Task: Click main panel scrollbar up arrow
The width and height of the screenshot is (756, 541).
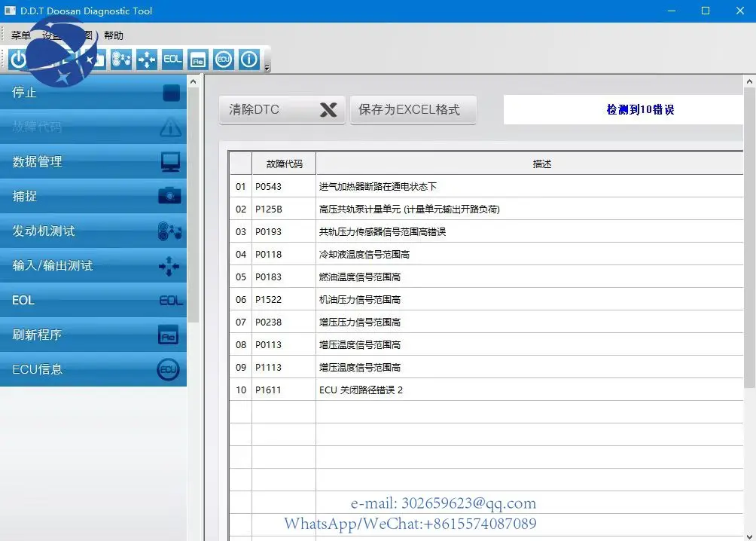Action: pyautogui.click(x=749, y=81)
